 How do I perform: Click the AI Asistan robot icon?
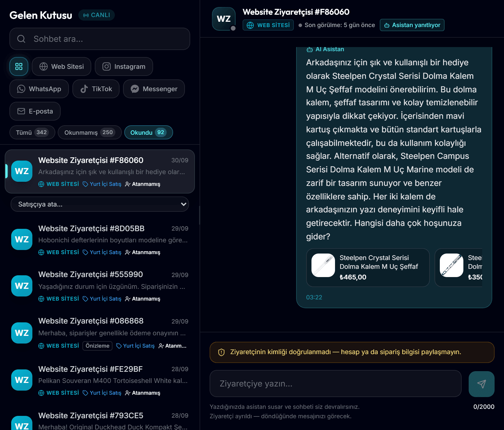(x=310, y=49)
